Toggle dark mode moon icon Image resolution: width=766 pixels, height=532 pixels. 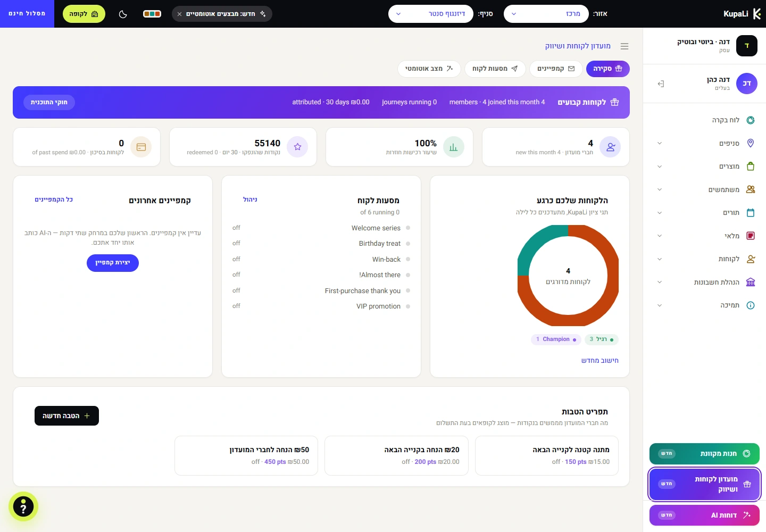tap(123, 14)
